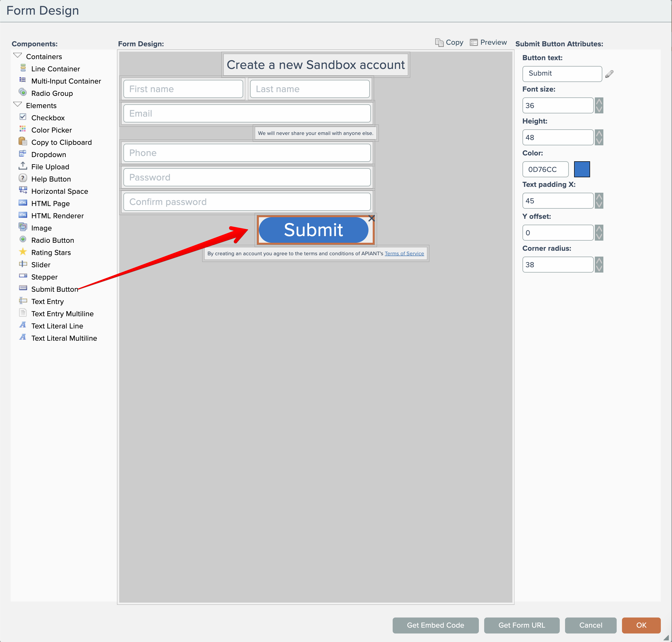
Task: Remove the Submit button with its X
Action: click(x=371, y=218)
